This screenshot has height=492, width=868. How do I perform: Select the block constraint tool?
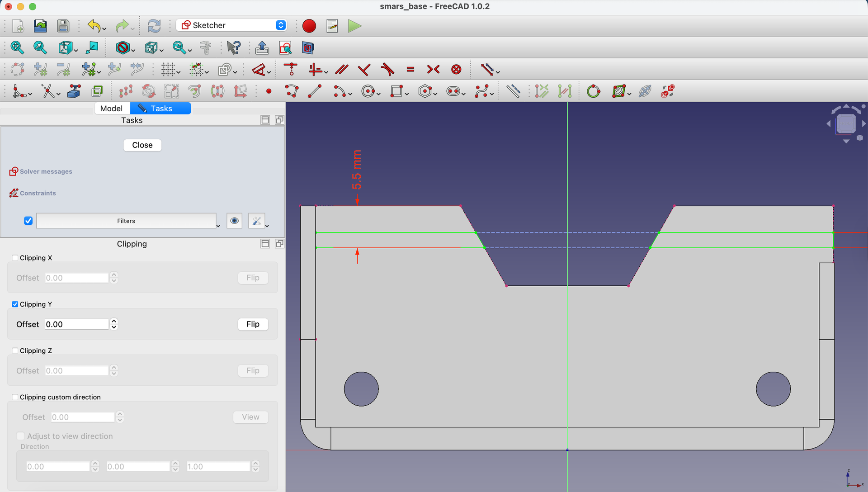[457, 69]
